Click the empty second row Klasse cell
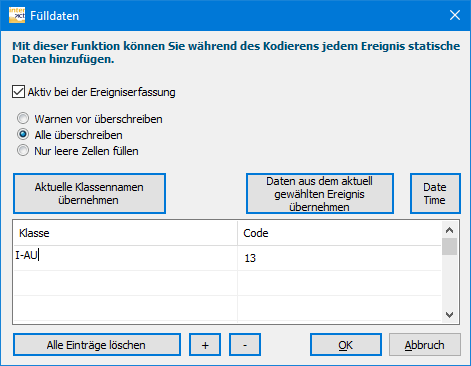 tap(125, 283)
